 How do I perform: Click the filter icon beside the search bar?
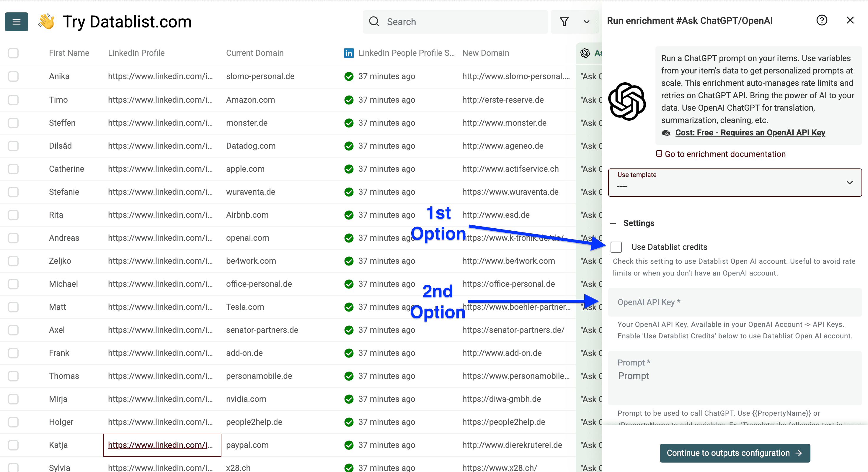(x=564, y=22)
